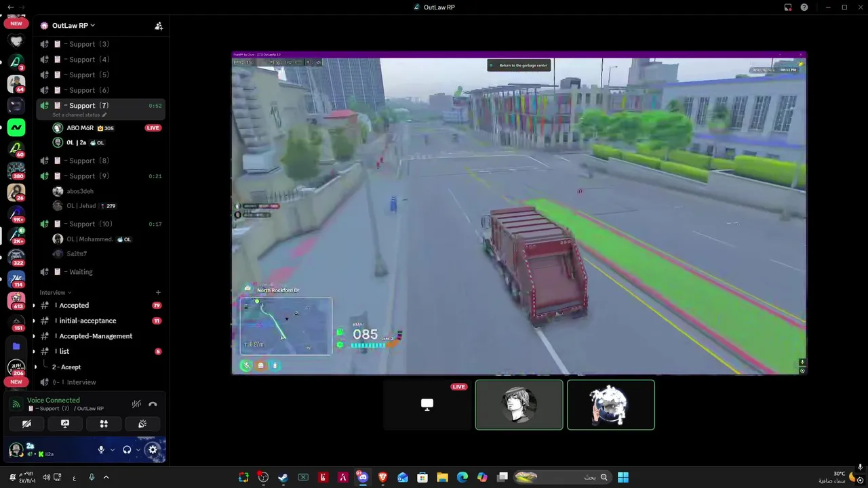Viewport: 868px width, 488px height.
Task: Open the activities launcher button
Action: (x=104, y=424)
